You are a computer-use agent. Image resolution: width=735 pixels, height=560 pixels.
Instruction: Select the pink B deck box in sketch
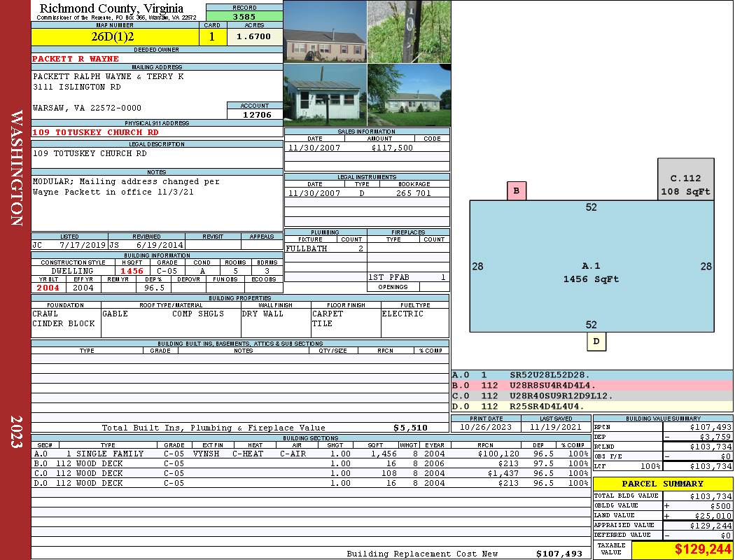[x=517, y=190]
